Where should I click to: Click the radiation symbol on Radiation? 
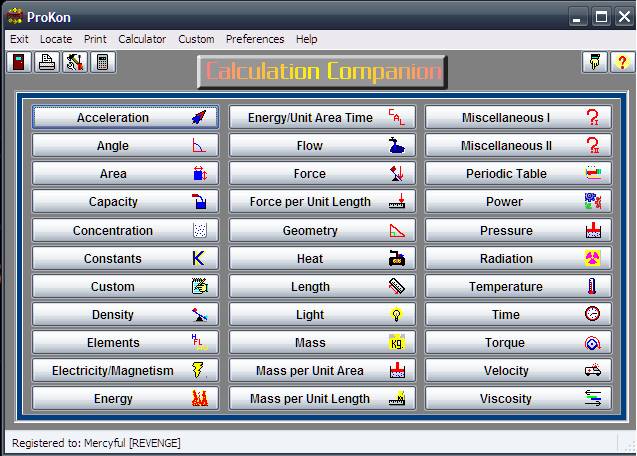(x=593, y=258)
